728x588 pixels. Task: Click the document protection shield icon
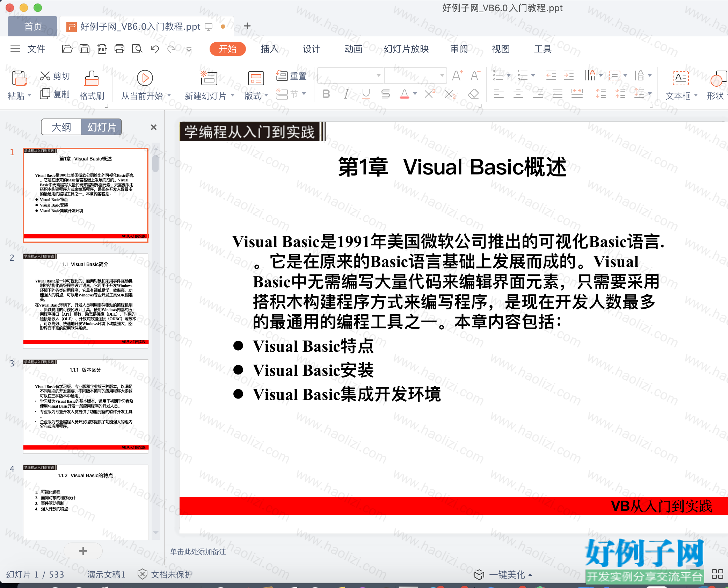point(142,574)
